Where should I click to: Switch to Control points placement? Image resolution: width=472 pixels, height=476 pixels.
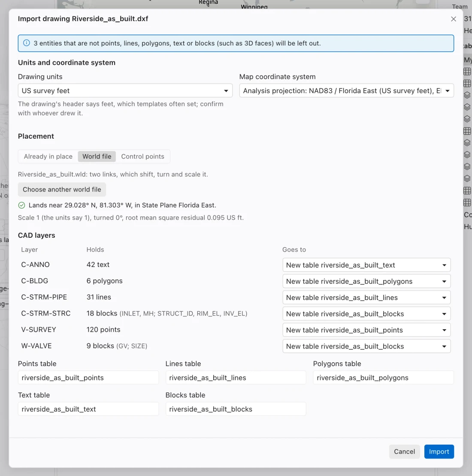[142, 156]
